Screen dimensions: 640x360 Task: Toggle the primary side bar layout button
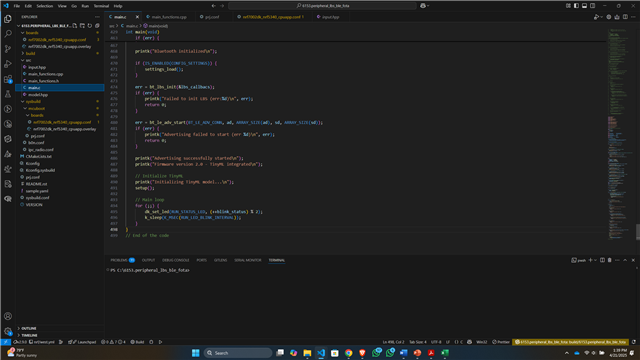tap(576, 6)
